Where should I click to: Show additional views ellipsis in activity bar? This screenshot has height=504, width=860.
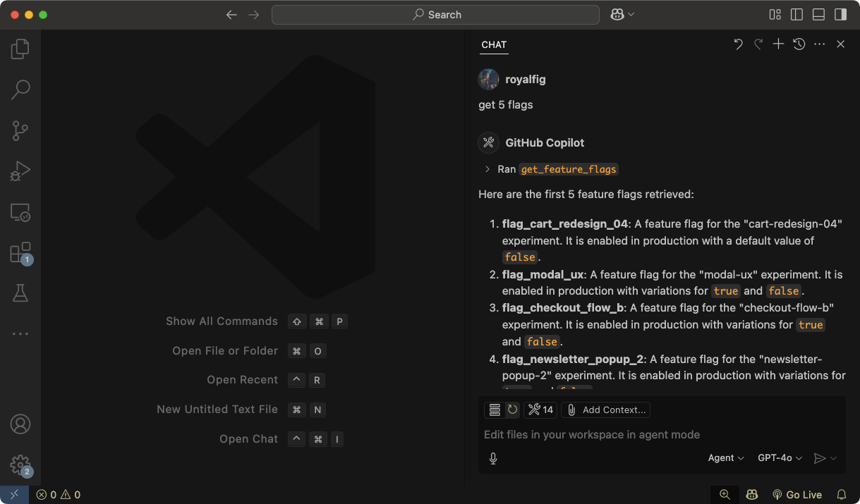[x=20, y=334]
